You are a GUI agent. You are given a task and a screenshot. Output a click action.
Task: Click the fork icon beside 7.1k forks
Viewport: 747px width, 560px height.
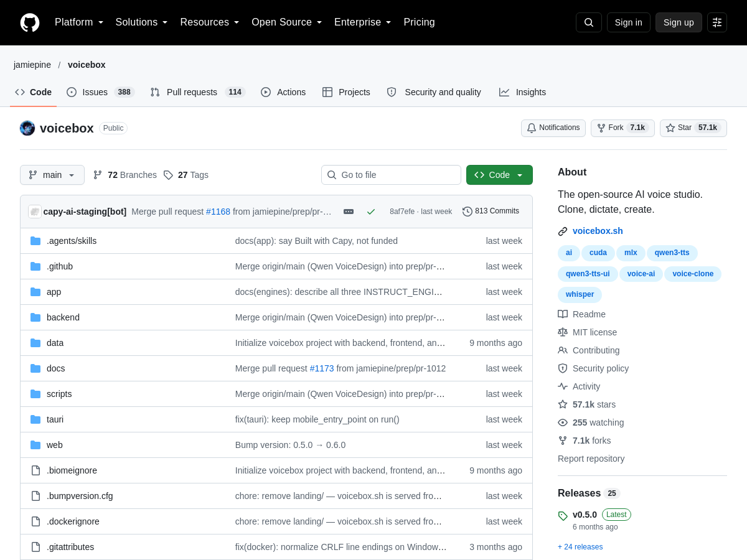coord(563,441)
